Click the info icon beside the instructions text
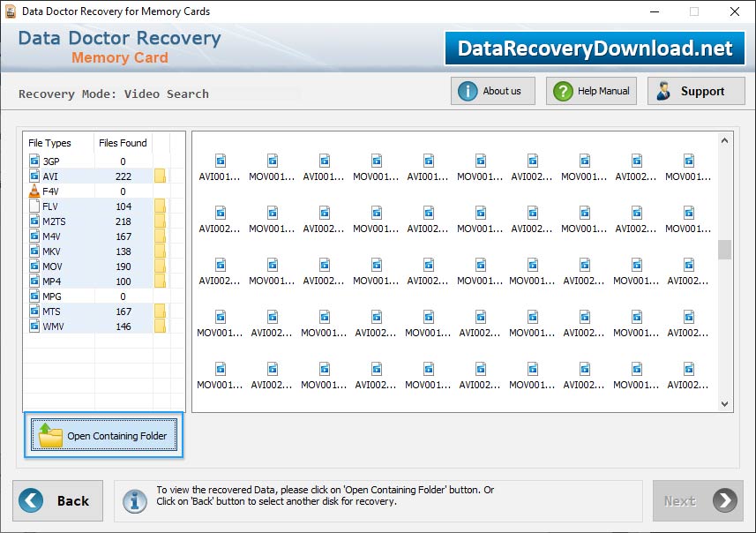This screenshot has width=756, height=533. [x=135, y=500]
